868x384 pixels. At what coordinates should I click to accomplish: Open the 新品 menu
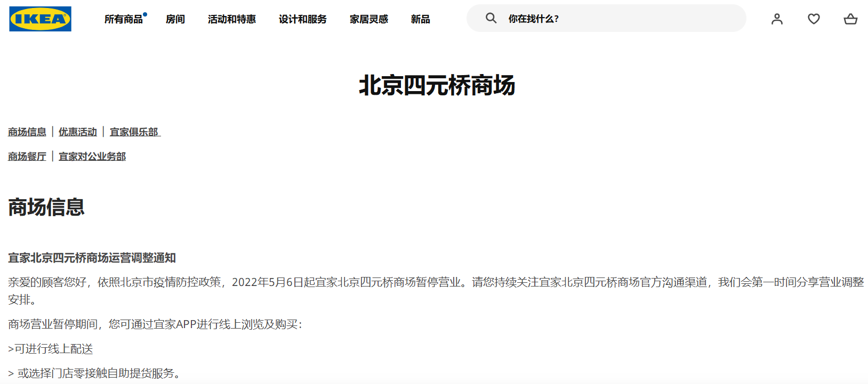click(421, 19)
